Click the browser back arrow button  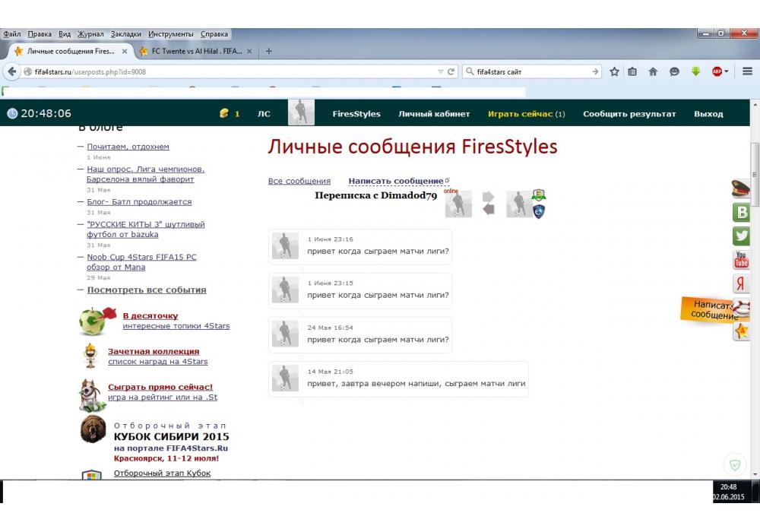(11, 71)
